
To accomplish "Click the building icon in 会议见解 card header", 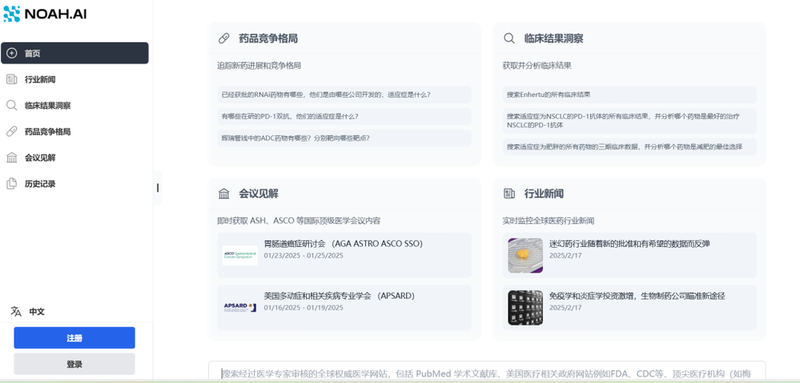I will pyautogui.click(x=223, y=194).
